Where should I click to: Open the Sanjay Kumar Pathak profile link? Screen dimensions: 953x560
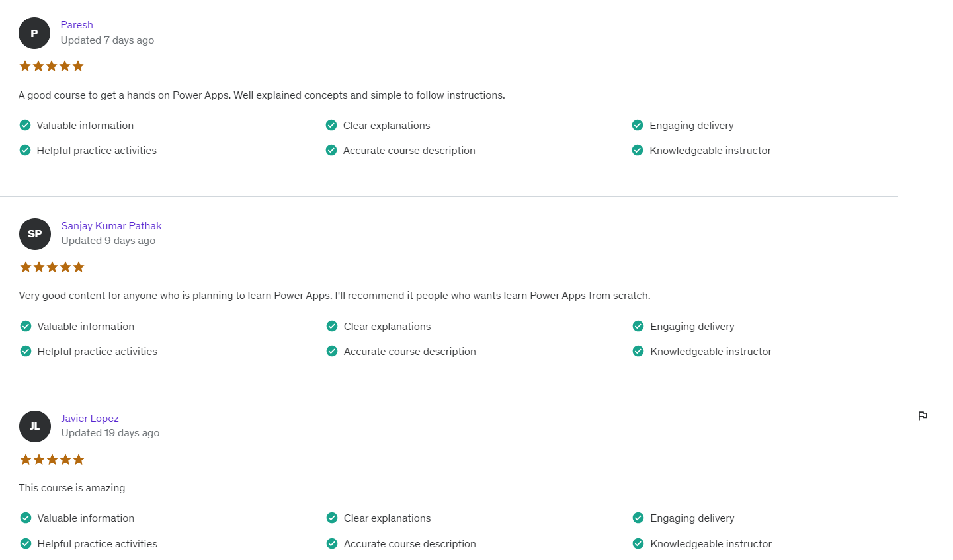(x=111, y=226)
